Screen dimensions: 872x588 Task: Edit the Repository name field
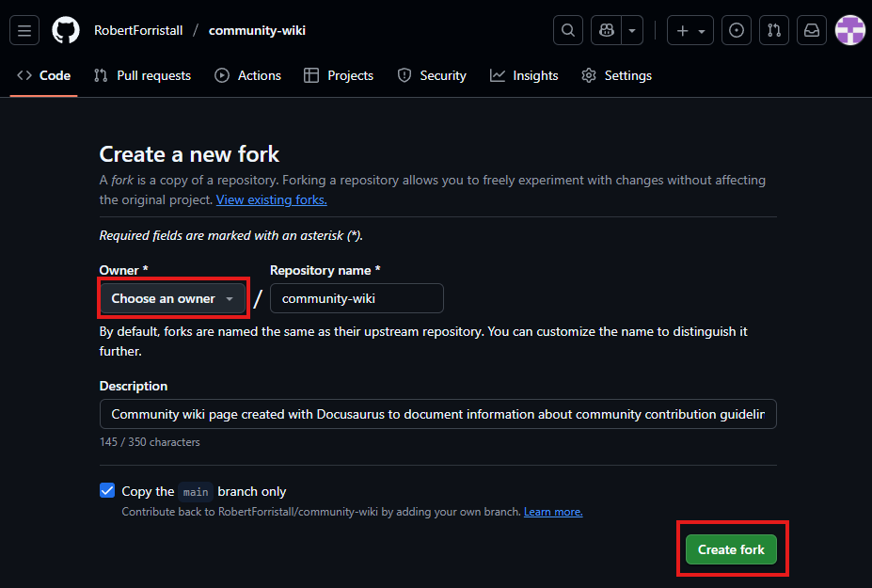pos(356,297)
